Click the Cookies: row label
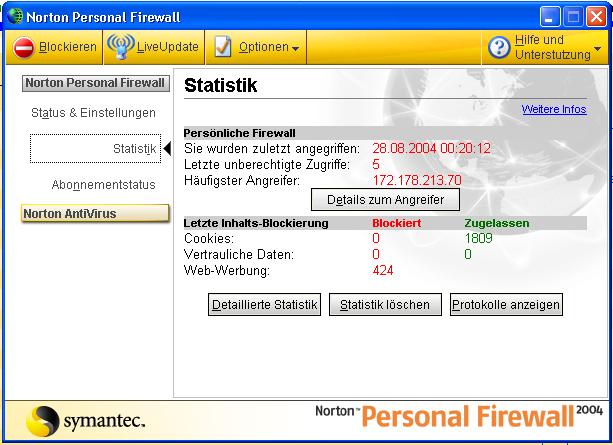 (x=209, y=238)
